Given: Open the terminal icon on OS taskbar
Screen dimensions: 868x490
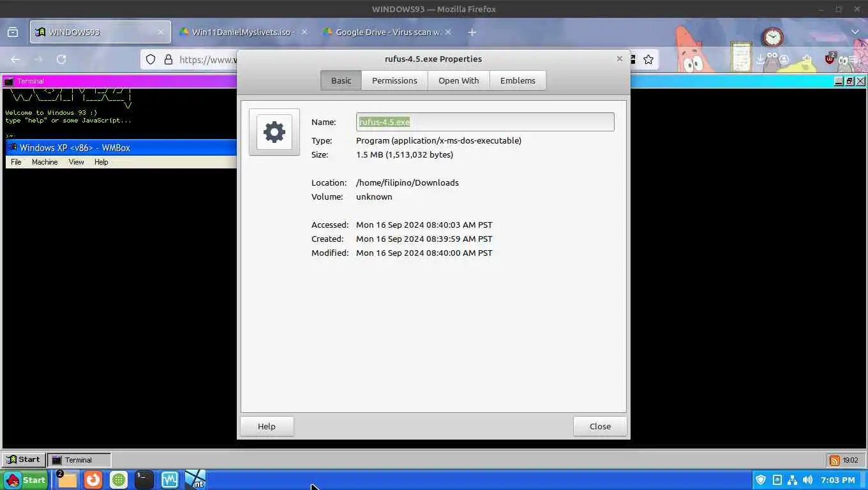Looking at the screenshot, I should (x=144, y=480).
